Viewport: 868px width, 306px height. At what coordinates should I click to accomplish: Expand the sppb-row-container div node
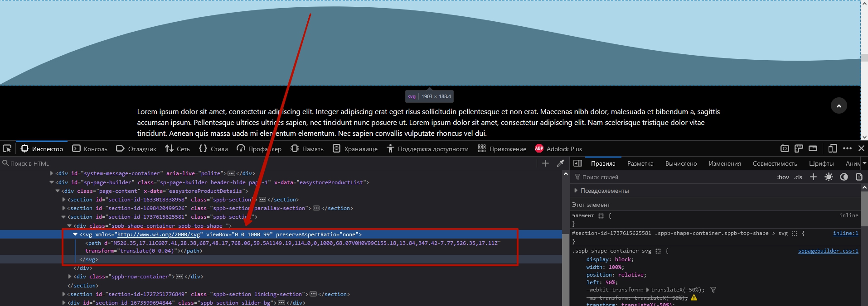click(x=70, y=277)
